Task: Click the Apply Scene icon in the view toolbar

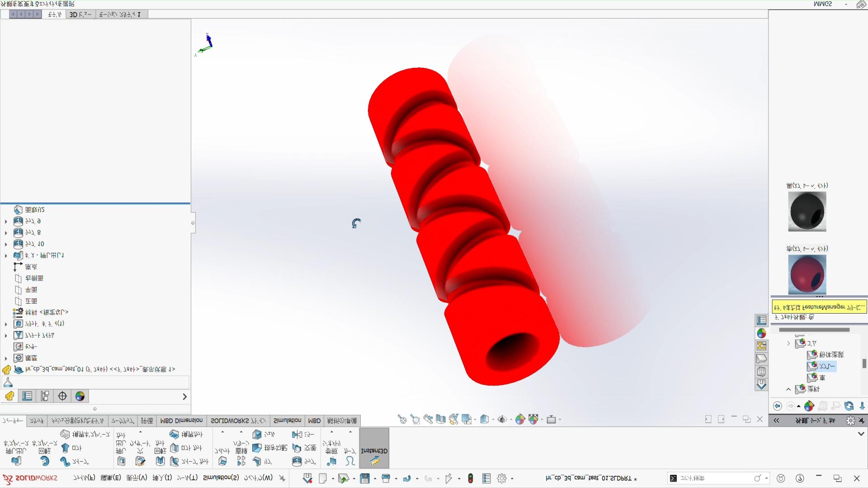Action: click(x=533, y=420)
